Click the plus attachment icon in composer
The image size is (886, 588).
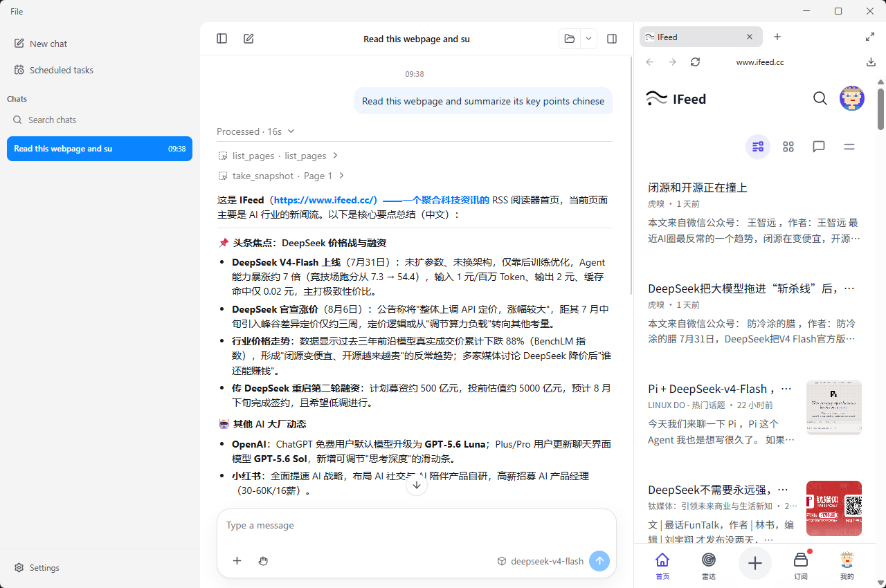pos(237,561)
